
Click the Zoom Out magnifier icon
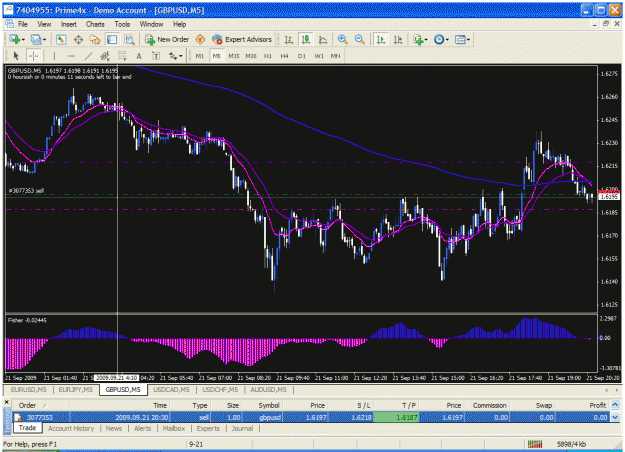pos(360,39)
